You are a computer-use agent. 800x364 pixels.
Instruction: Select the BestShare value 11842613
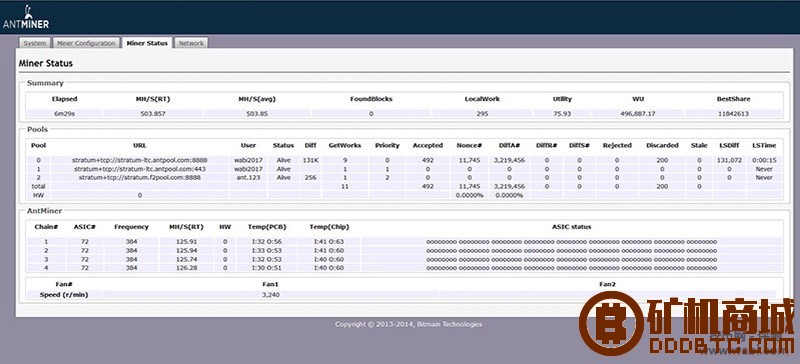pos(733,114)
